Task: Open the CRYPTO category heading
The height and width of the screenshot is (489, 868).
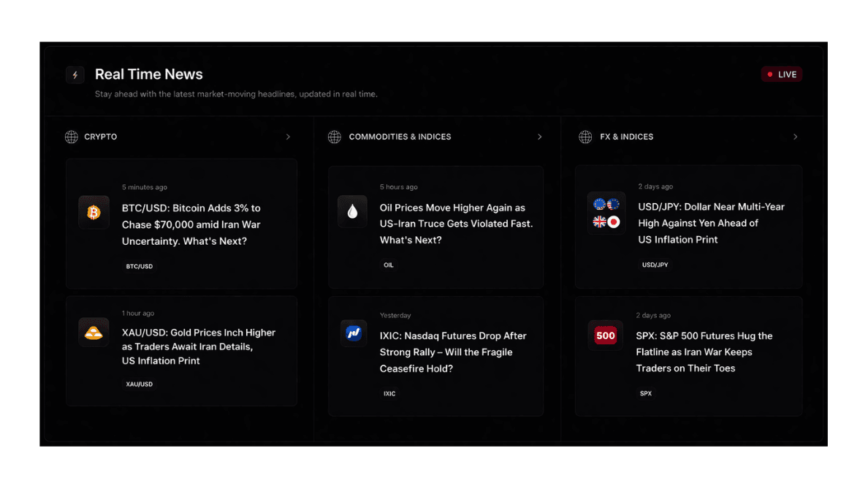Action: [x=101, y=137]
